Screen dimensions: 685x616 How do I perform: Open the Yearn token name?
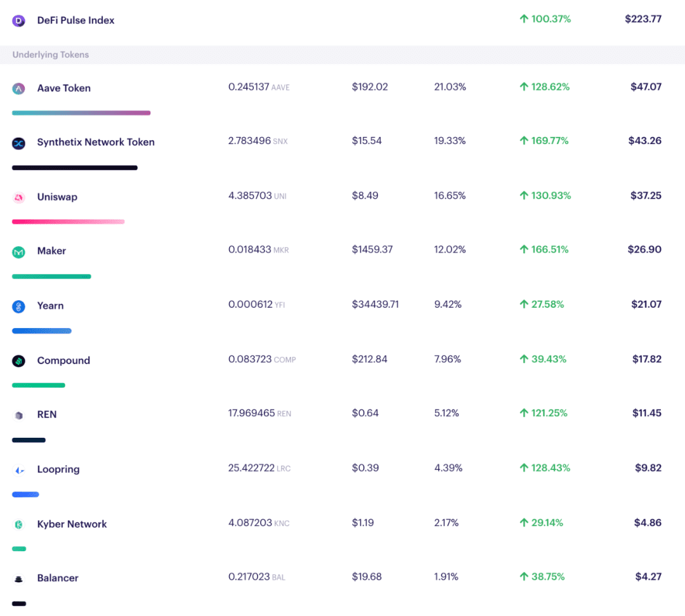(50, 305)
